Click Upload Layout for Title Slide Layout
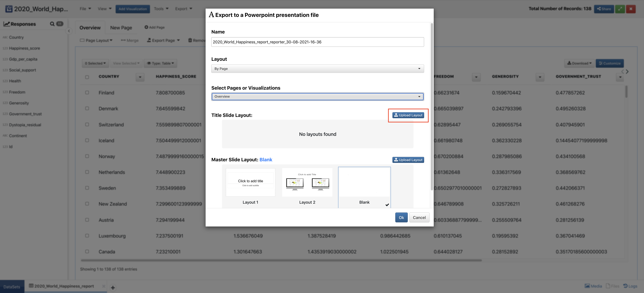644x293 pixels. coord(408,115)
